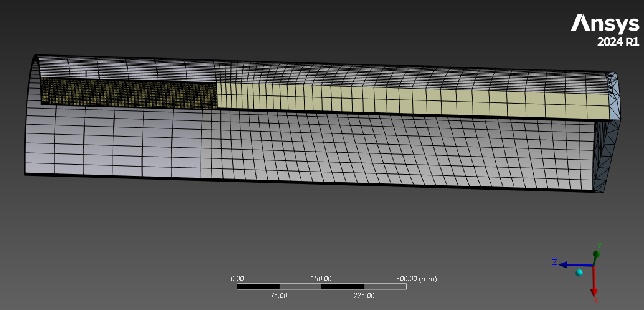Click the '2024 R1' version text

tap(618, 42)
